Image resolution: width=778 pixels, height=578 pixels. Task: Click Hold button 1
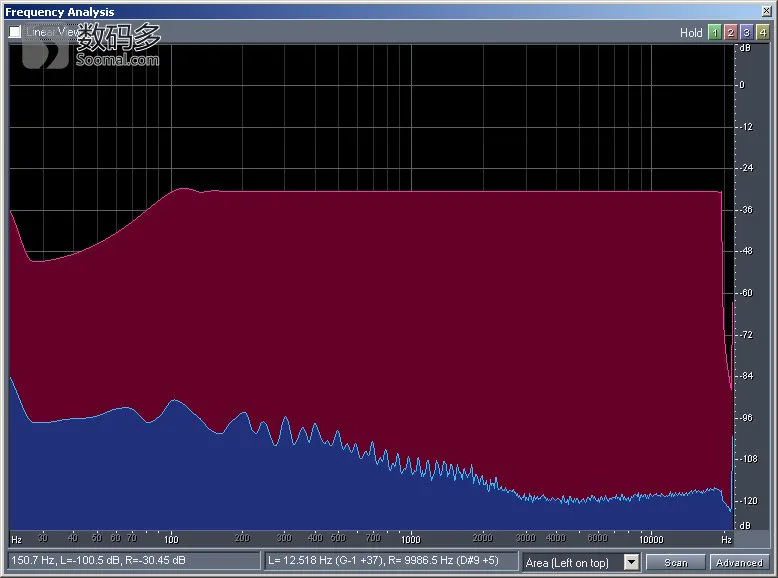[714, 32]
